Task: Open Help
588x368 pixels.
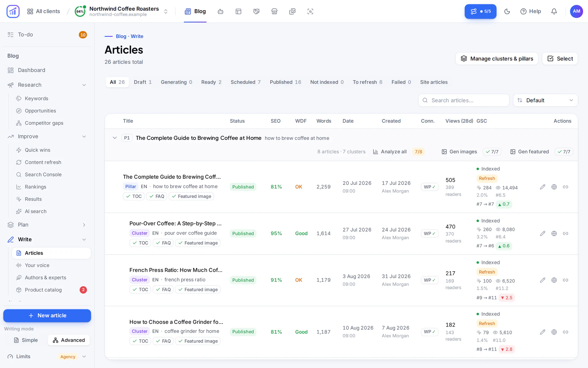Action: point(530,11)
